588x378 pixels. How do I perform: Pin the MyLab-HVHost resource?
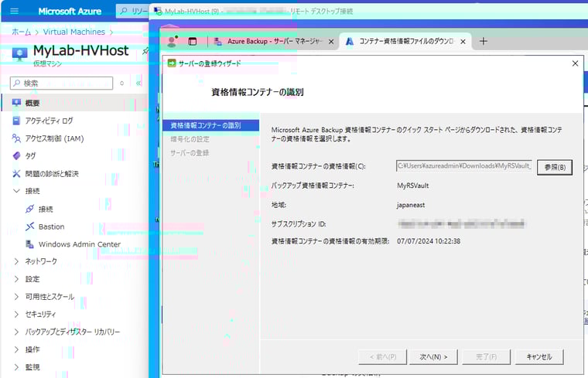point(145,51)
